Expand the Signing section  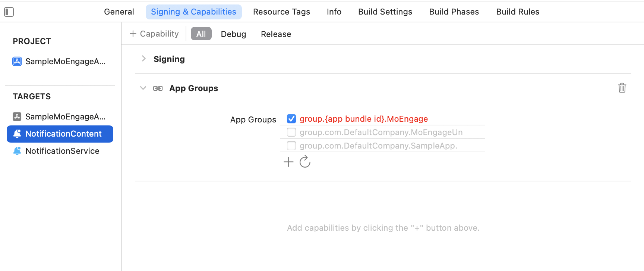(144, 59)
